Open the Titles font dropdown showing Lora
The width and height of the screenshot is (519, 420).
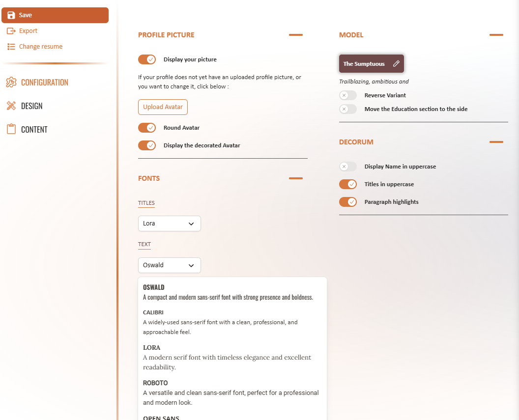pos(170,224)
